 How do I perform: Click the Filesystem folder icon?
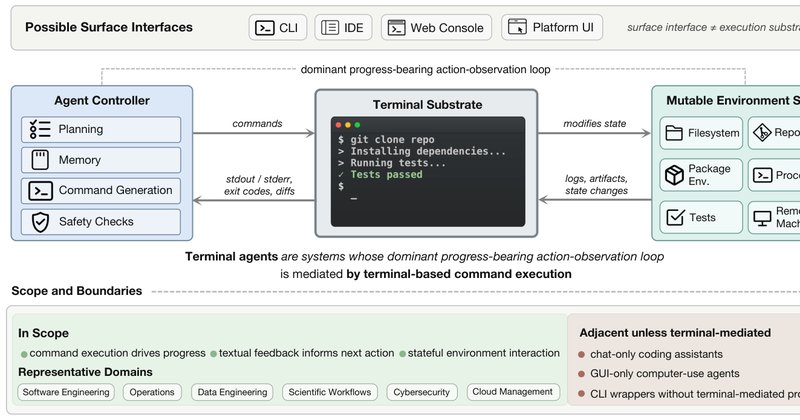[674, 133]
